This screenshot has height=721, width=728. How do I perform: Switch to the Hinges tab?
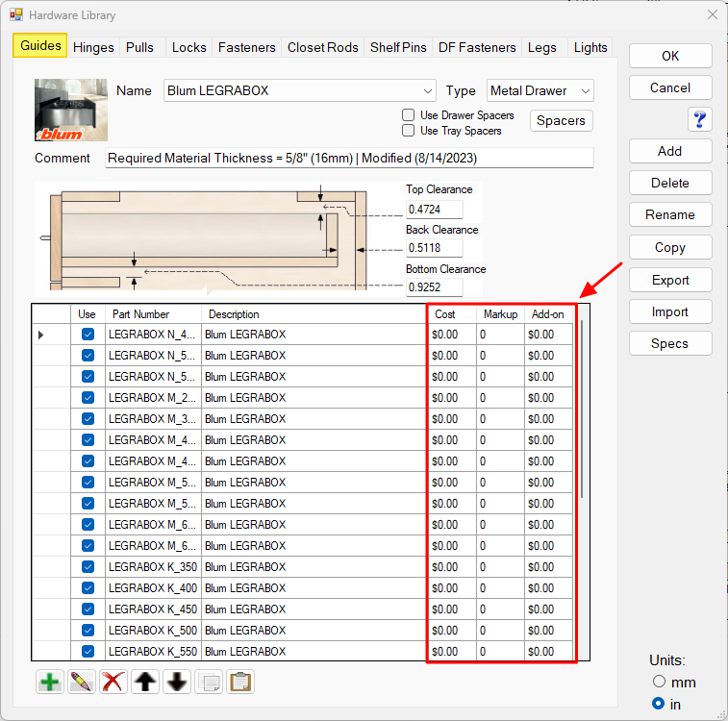click(x=93, y=47)
